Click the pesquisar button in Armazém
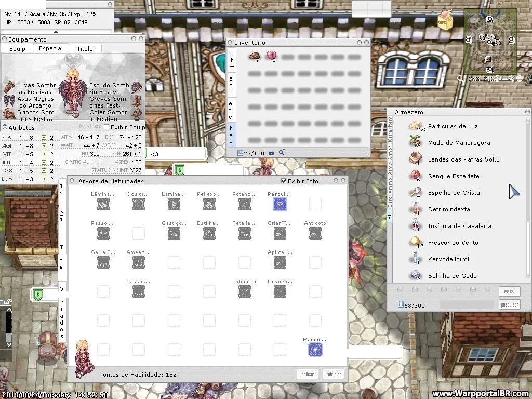532x399 pixels. (x=509, y=304)
